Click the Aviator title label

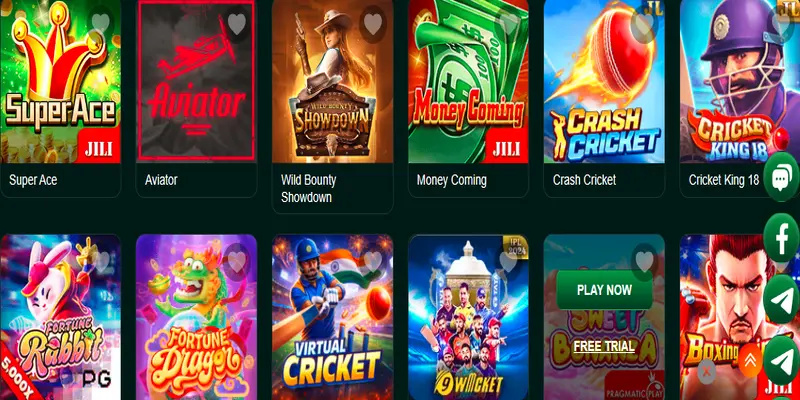point(161,180)
